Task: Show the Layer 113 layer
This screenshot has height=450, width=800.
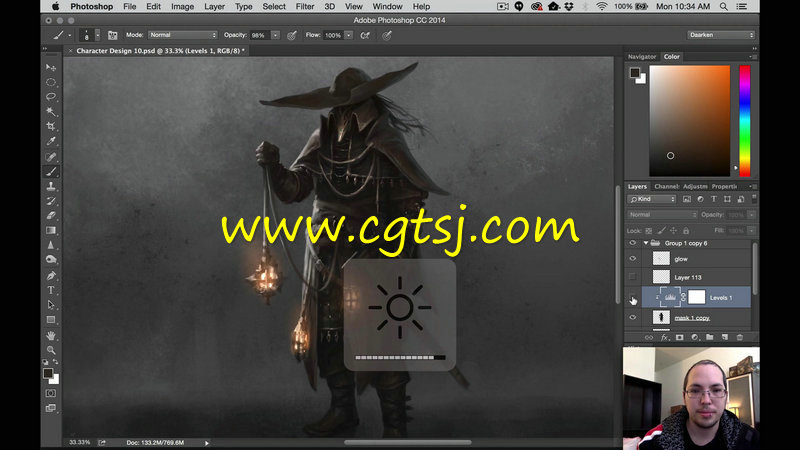Action: (x=633, y=277)
